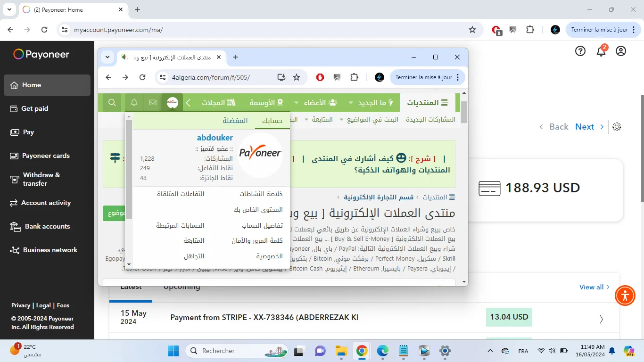This screenshot has height=362, width=644.
Task: Open forum inbox envelope icon
Action: (153, 103)
